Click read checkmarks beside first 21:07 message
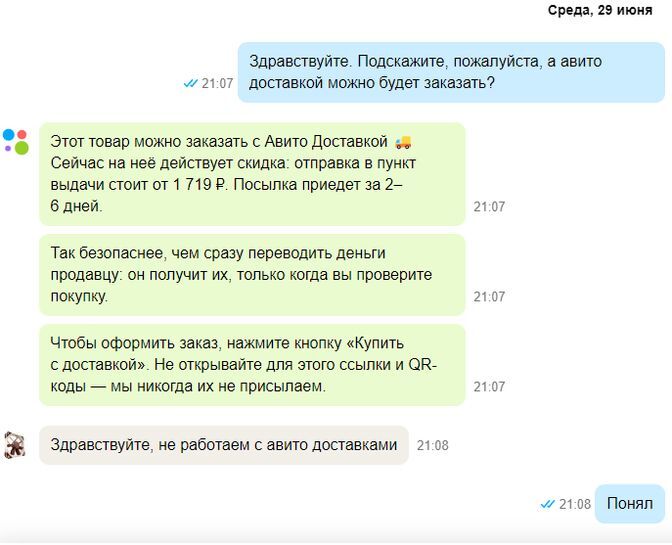 pos(190,83)
